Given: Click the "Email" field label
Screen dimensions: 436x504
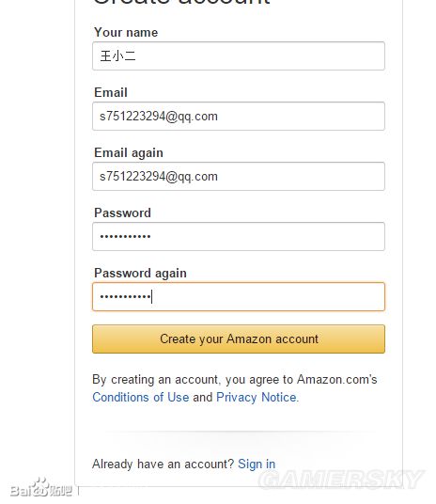Looking at the screenshot, I should (x=111, y=92).
